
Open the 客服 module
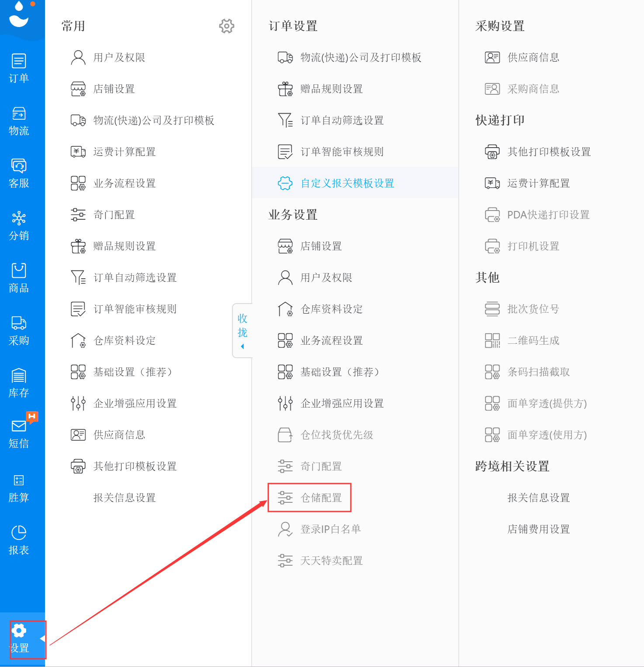[18, 173]
